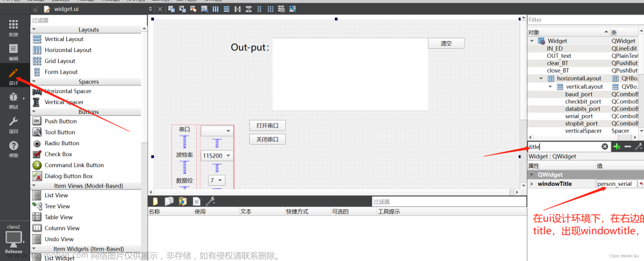Close widget.ui document with X icon
644x261 pixels.
coord(160,9)
